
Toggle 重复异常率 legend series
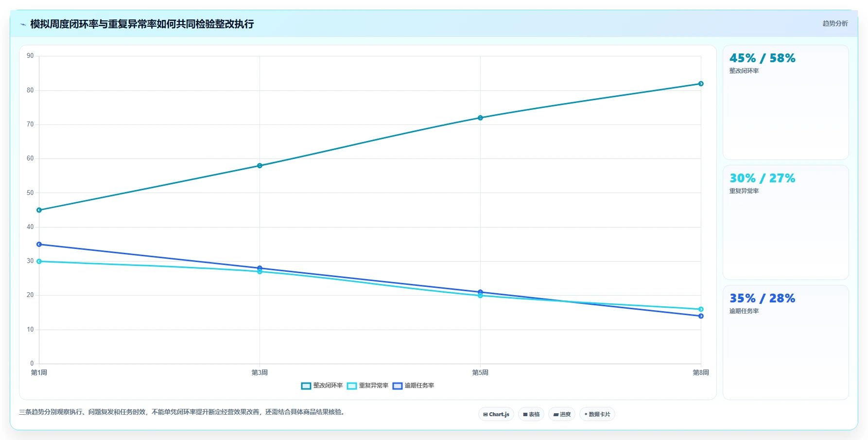(367, 386)
